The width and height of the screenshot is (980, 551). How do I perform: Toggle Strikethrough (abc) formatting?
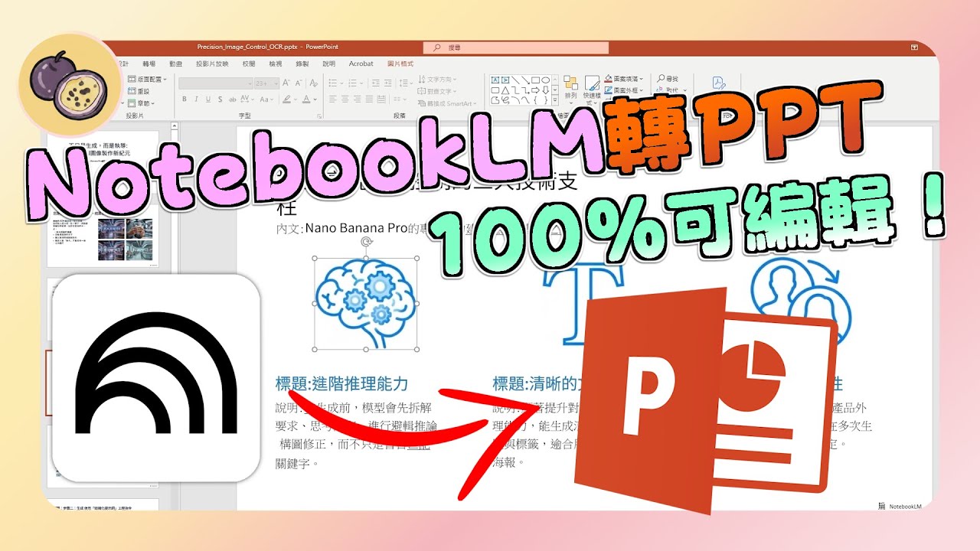[x=233, y=99]
